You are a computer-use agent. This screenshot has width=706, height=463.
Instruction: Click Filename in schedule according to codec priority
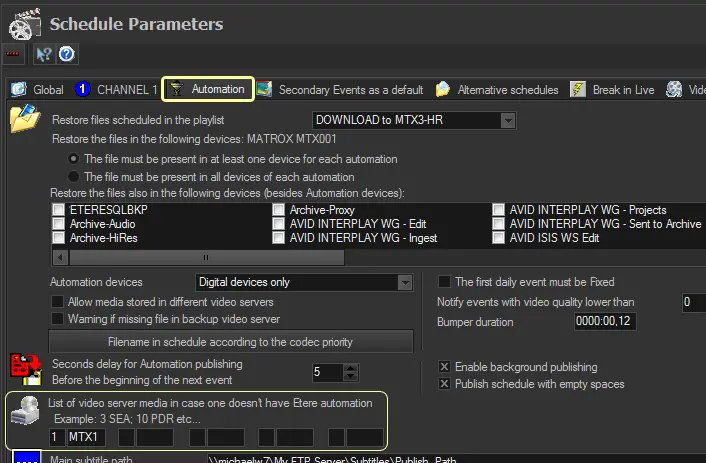231,342
